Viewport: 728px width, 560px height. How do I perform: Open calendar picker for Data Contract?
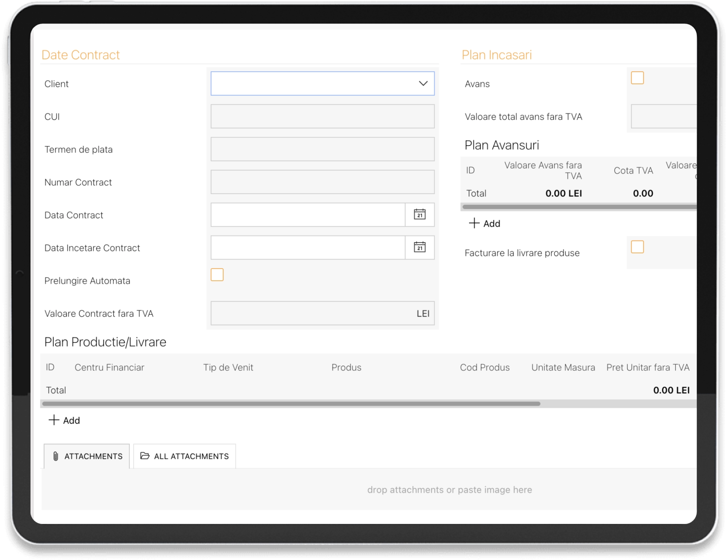click(419, 215)
